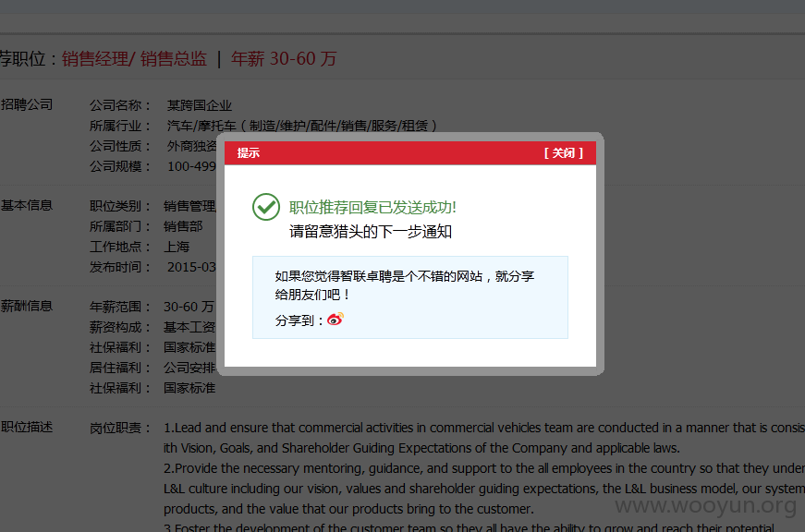805x532 pixels.
Task: Click the 发布时间 field label
Action: tap(120, 267)
